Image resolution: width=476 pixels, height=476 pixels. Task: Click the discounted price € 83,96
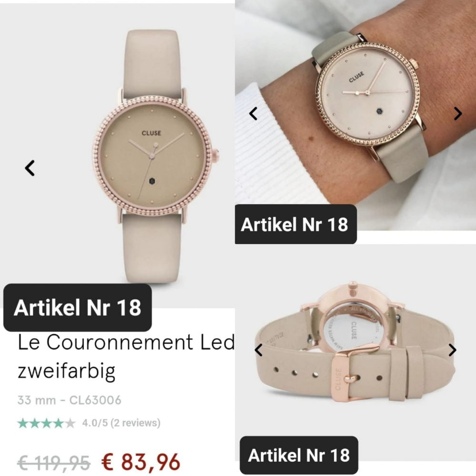(x=141, y=462)
